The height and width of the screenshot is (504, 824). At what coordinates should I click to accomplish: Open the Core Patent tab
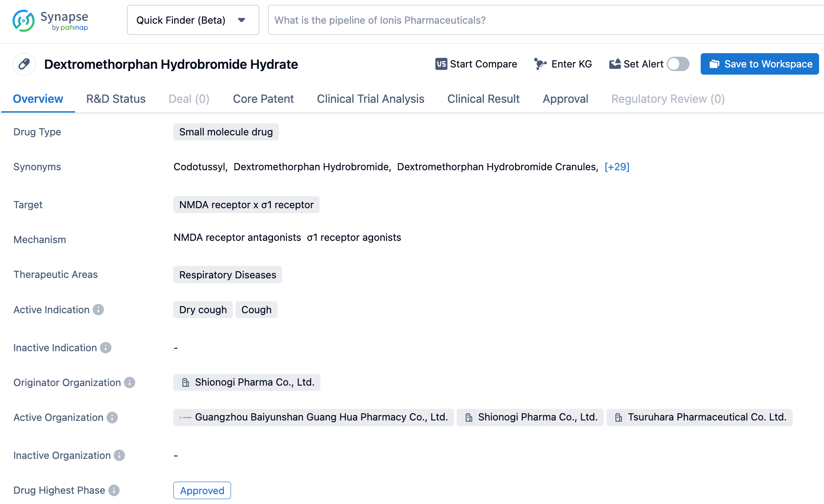(263, 99)
